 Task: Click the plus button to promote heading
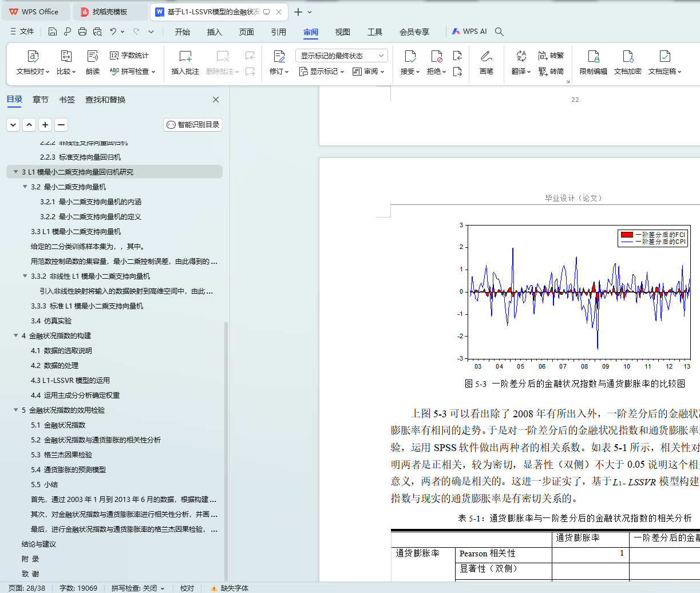click(45, 125)
